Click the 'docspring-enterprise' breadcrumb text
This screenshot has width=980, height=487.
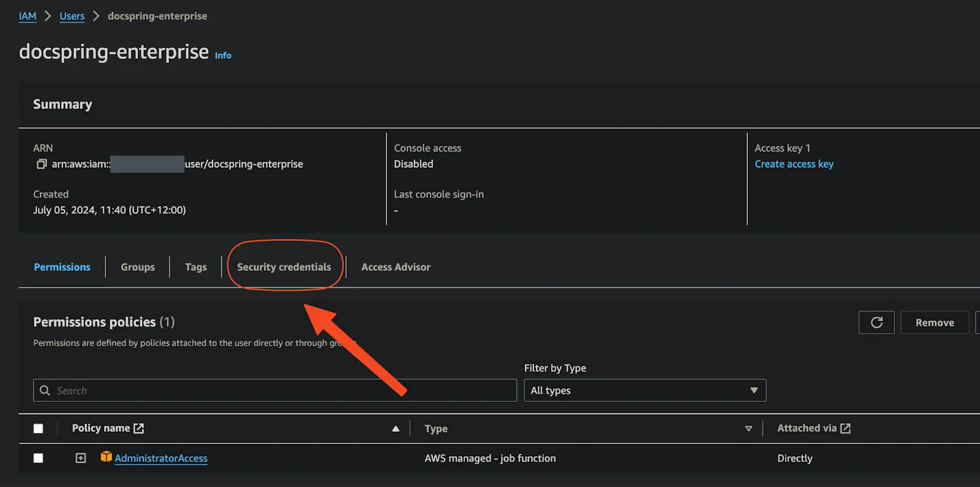[x=157, y=16]
